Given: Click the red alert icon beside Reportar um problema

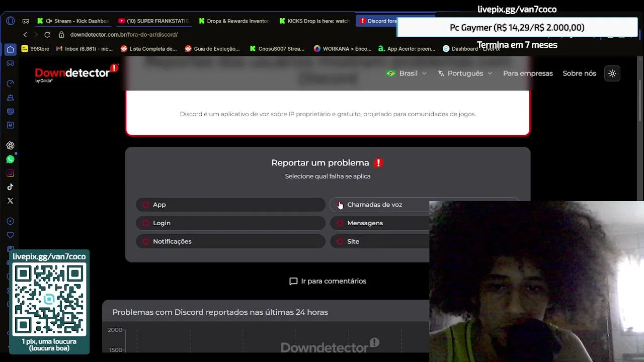Looking at the screenshot, I should pyautogui.click(x=378, y=163).
